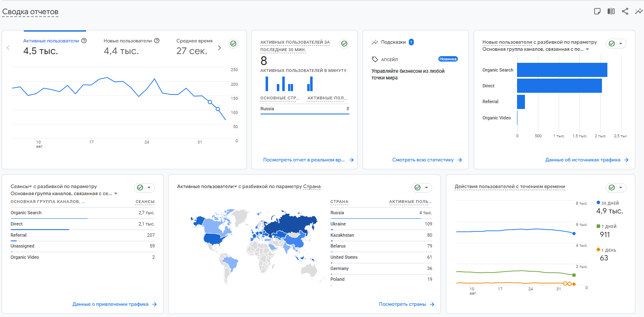Open 'Посмотреть отчет в реальном вр…' link

pyautogui.click(x=308, y=160)
